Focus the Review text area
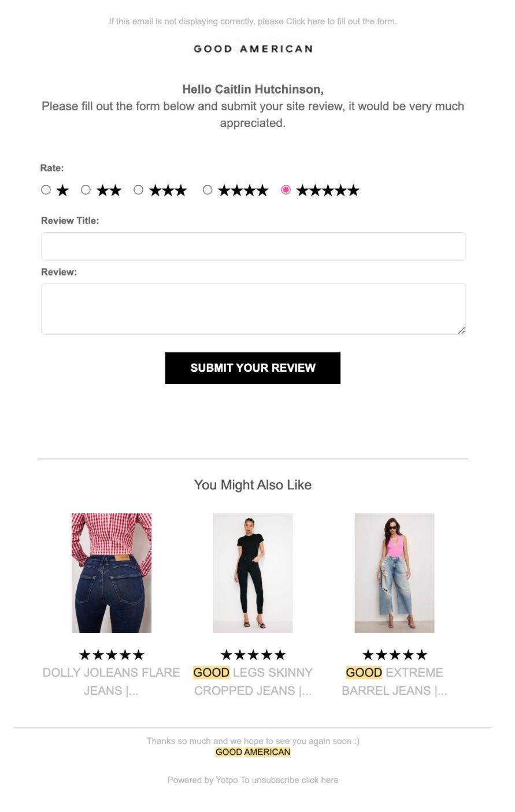515x812 pixels. (x=253, y=309)
